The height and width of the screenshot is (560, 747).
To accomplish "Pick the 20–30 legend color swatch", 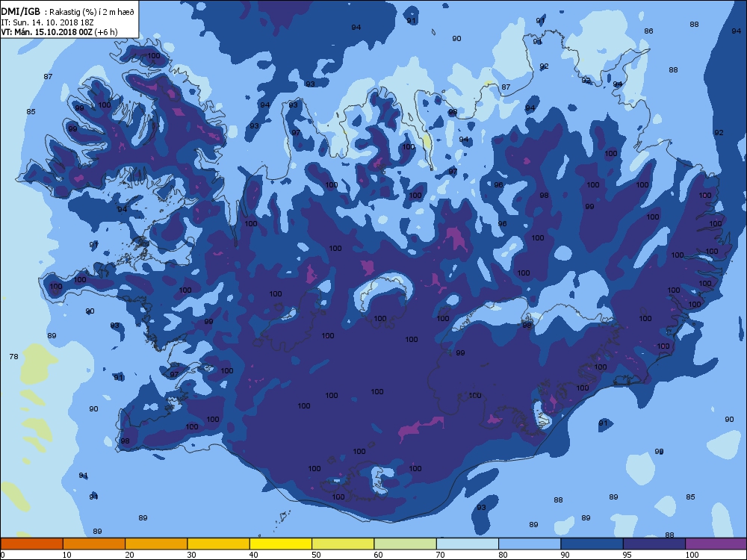I will click(156, 544).
